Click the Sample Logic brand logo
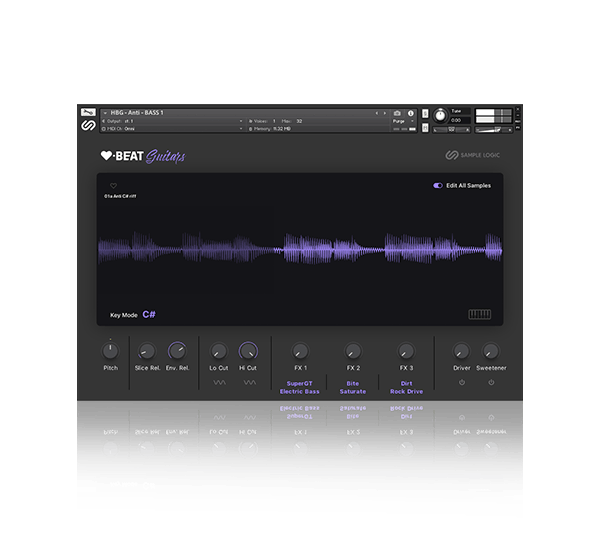 [473, 155]
